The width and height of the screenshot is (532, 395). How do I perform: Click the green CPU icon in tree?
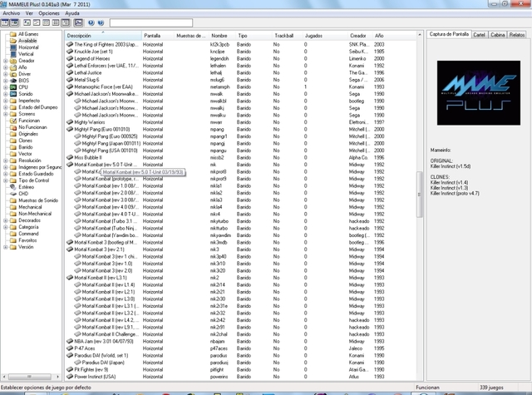pos(13,87)
